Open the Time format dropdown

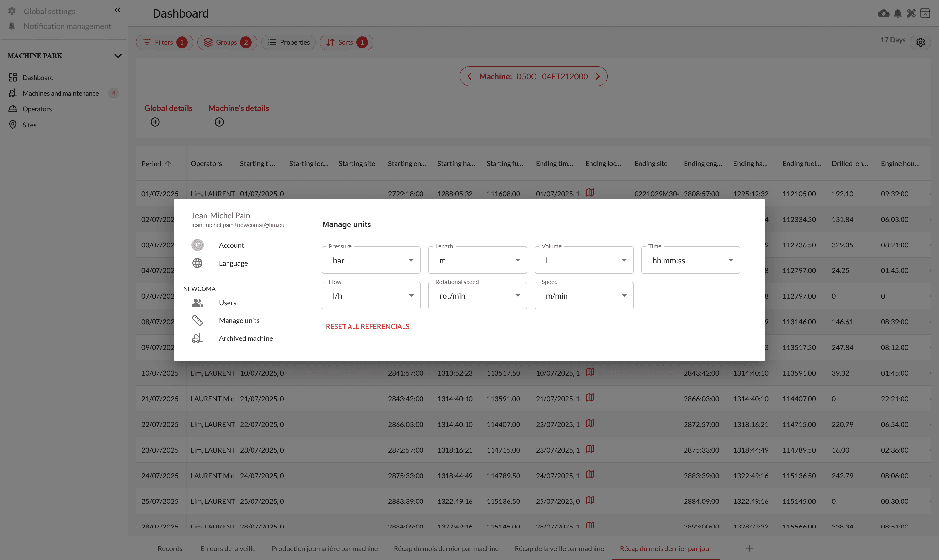[690, 260]
